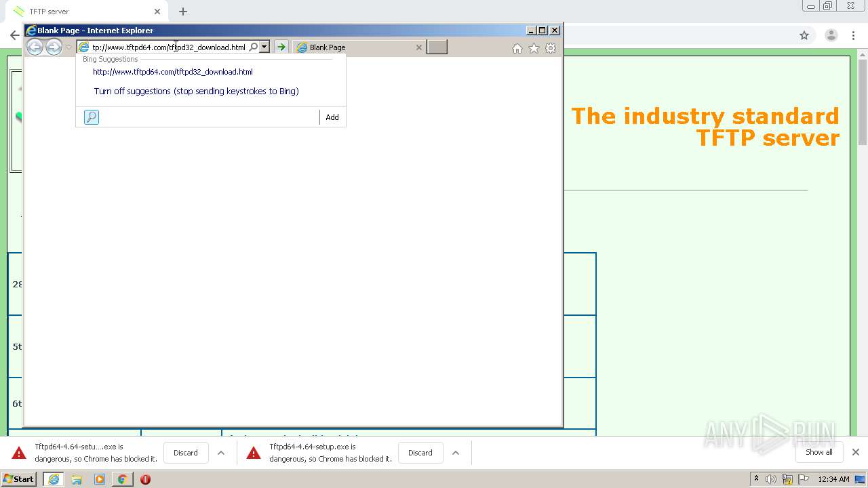
Task: Open Opera icon in taskbar
Action: coord(145,479)
